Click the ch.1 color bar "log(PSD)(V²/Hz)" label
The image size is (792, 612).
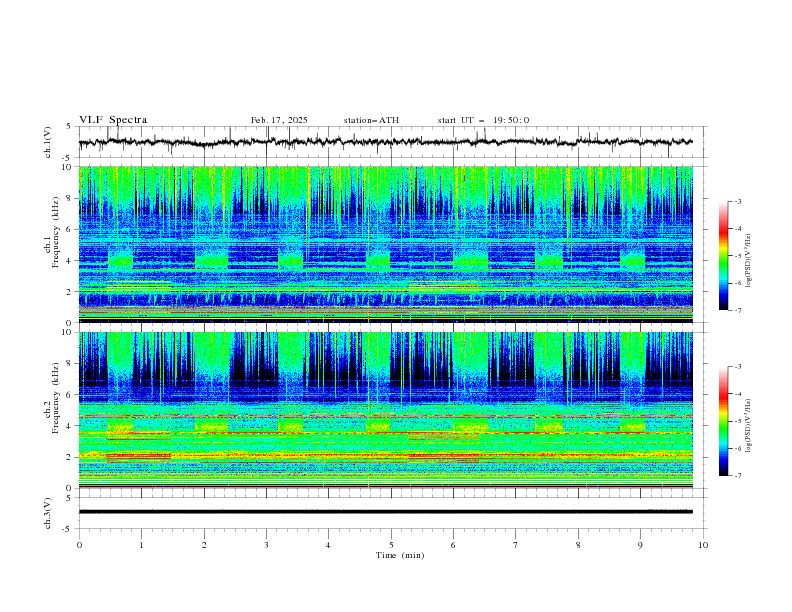(x=750, y=261)
